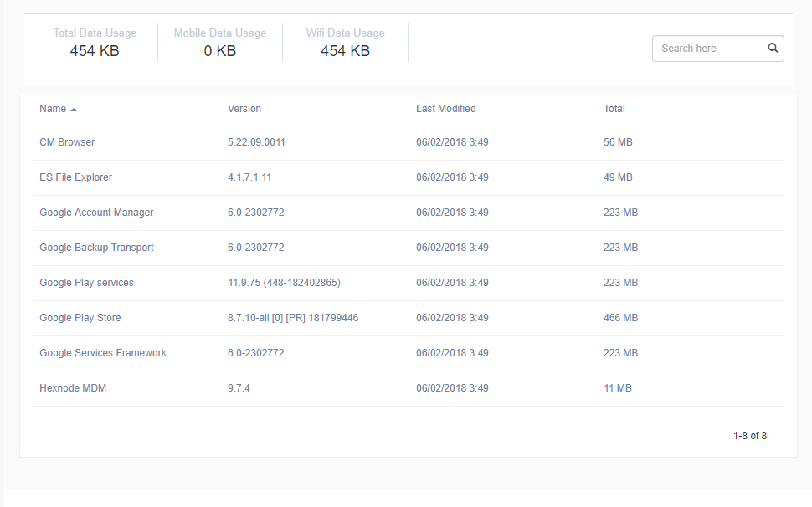This screenshot has width=812, height=507.
Task: Click the Wifi Data Usage 454 KB value
Action: (346, 51)
